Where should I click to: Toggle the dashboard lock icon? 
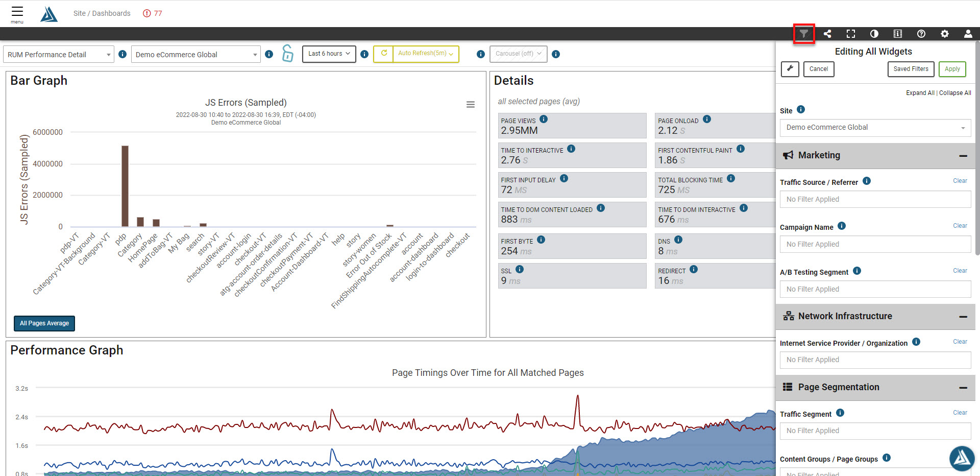tap(288, 54)
